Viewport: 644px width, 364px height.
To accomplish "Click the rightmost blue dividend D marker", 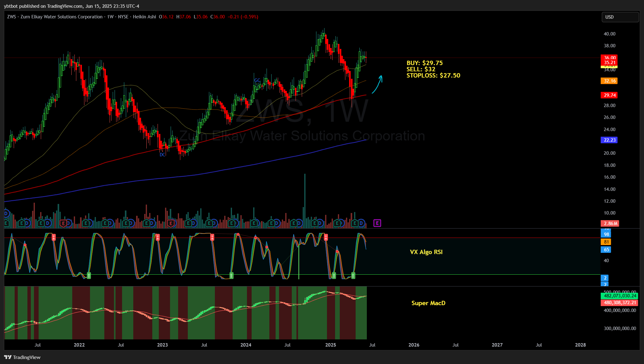I will 361,223.
